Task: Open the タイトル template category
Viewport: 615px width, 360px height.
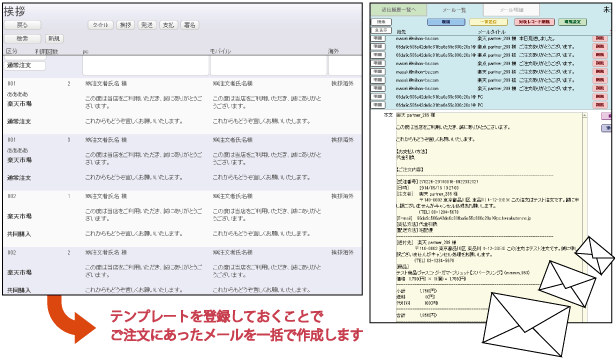Action: click(x=100, y=25)
